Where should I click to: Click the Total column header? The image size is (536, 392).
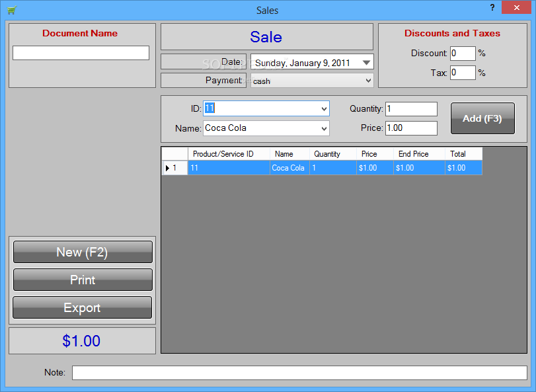(x=463, y=154)
